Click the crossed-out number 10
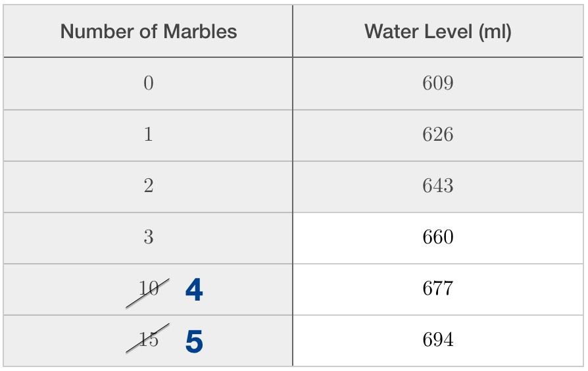 click(x=149, y=289)
